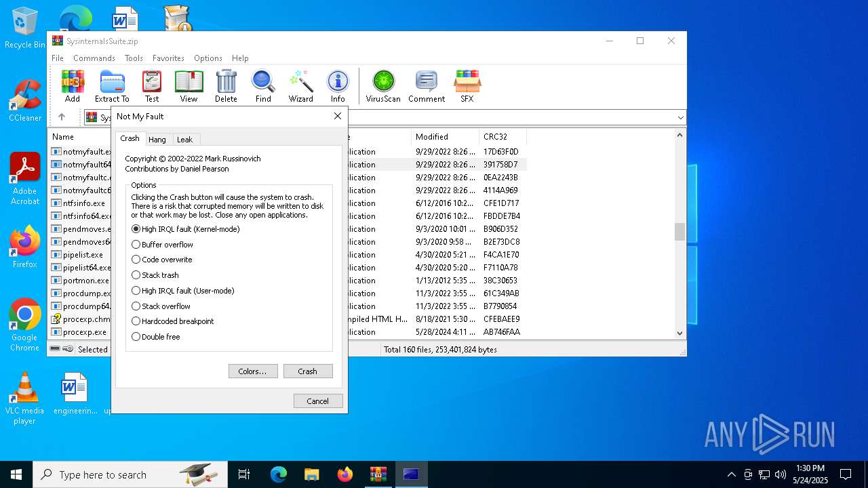Open the engineering Word document on desktop
The width and height of the screenshot is (868, 488).
coord(75,393)
